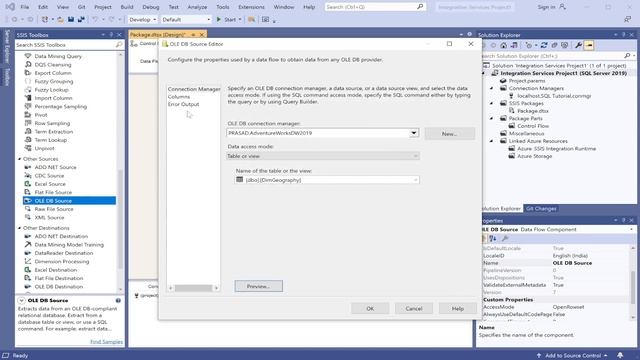Select Pivot transformation in toolbox
640x360 pixels.
(x=41, y=115)
